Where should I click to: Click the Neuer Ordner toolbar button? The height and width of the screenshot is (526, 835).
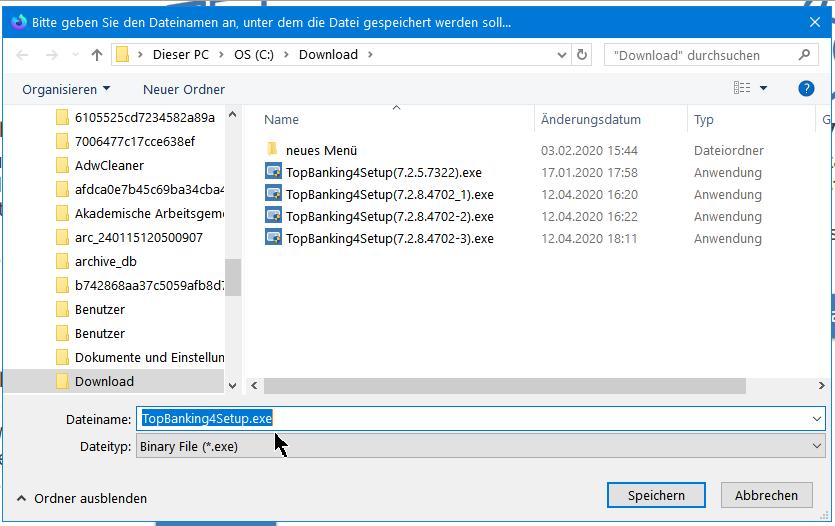tap(184, 89)
